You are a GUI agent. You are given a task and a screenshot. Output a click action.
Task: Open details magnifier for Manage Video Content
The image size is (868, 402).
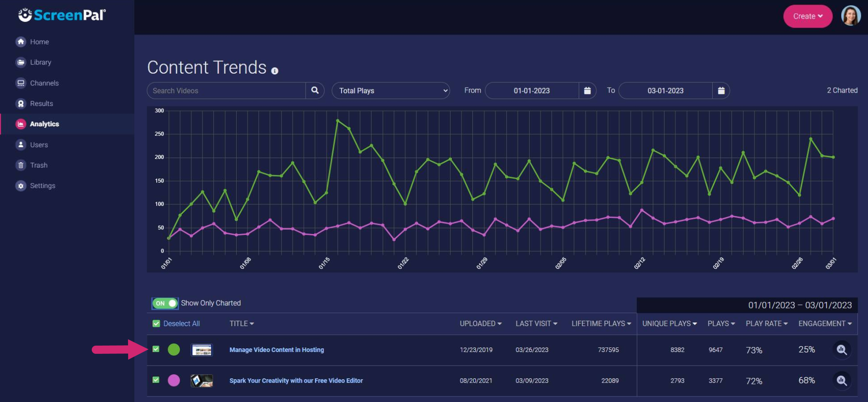[x=841, y=350]
